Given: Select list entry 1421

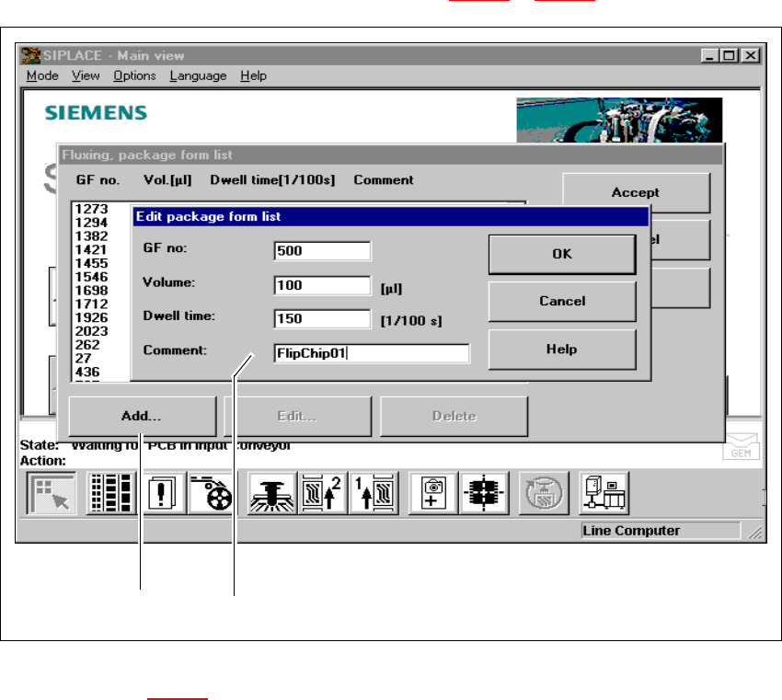Looking at the screenshot, I should 91,250.
